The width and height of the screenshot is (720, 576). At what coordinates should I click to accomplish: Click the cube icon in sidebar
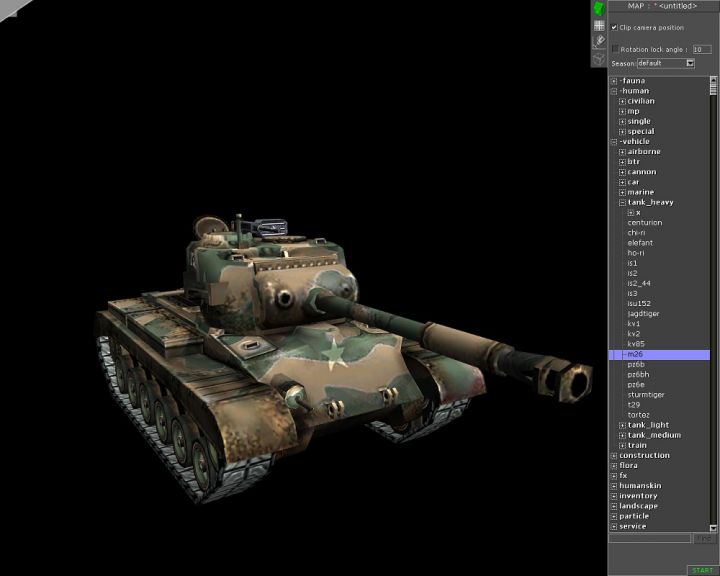tap(599, 58)
